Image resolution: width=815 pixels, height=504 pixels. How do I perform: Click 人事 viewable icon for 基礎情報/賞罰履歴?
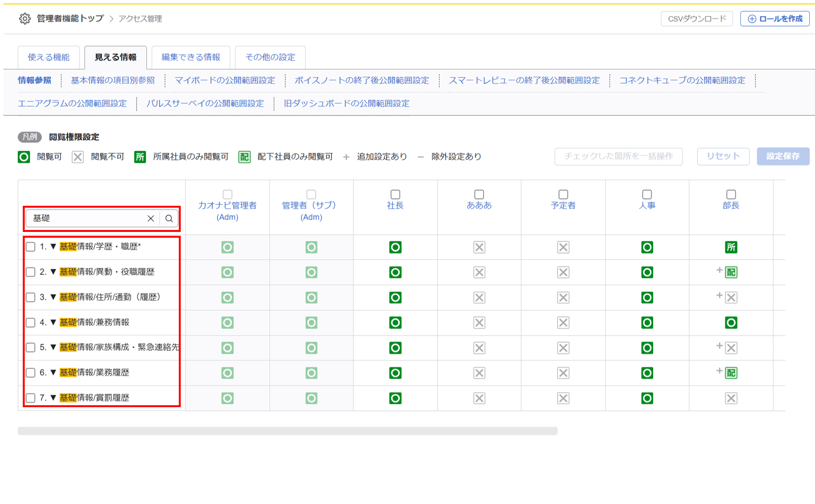[x=647, y=398]
